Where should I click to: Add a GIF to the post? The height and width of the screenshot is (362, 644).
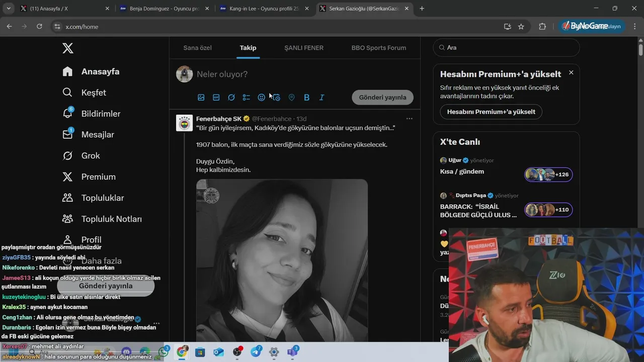(x=216, y=98)
